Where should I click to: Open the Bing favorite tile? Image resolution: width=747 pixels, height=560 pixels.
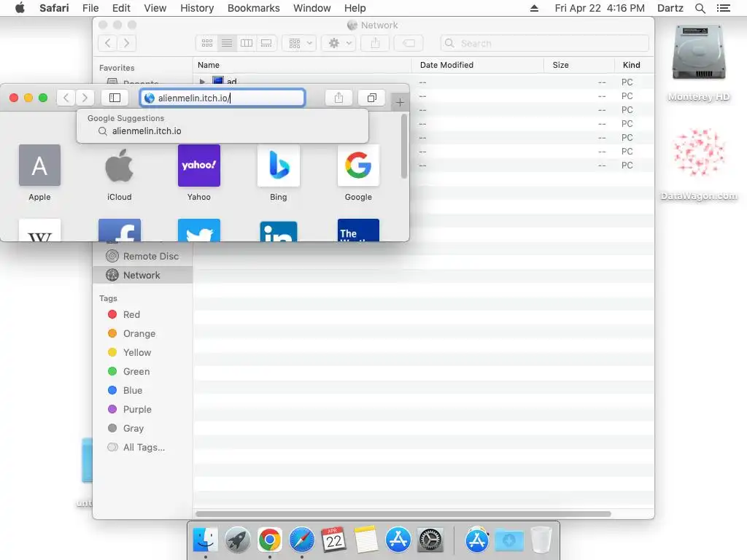tap(279, 172)
